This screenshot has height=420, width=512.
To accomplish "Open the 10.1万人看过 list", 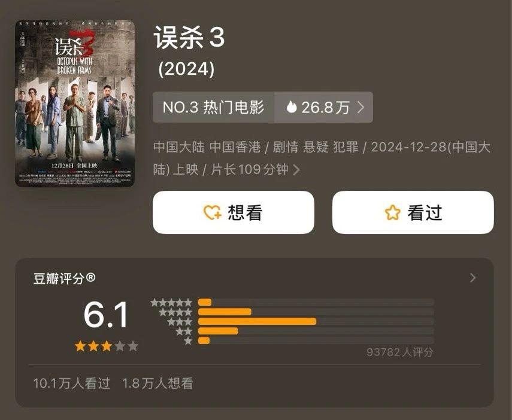I will tap(71, 383).
